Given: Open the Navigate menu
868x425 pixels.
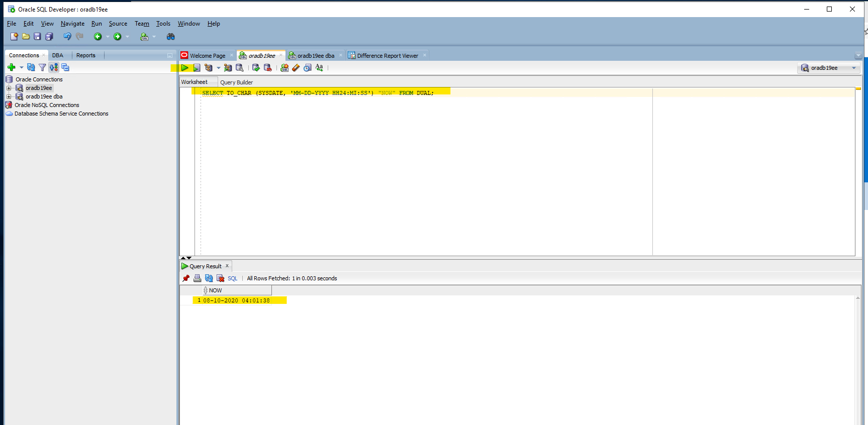Looking at the screenshot, I should tap(72, 24).
